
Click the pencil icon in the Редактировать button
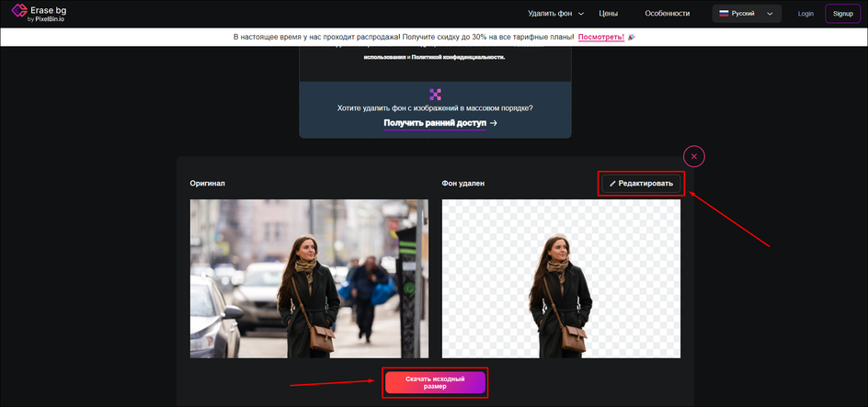coord(612,184)
